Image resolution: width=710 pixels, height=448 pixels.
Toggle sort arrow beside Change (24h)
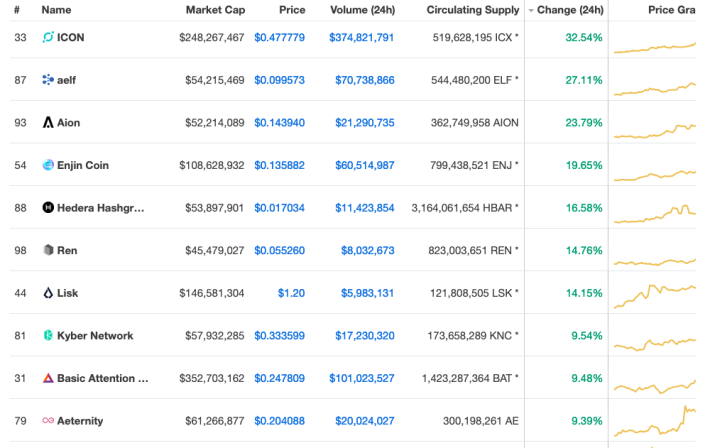pos(531,10)
